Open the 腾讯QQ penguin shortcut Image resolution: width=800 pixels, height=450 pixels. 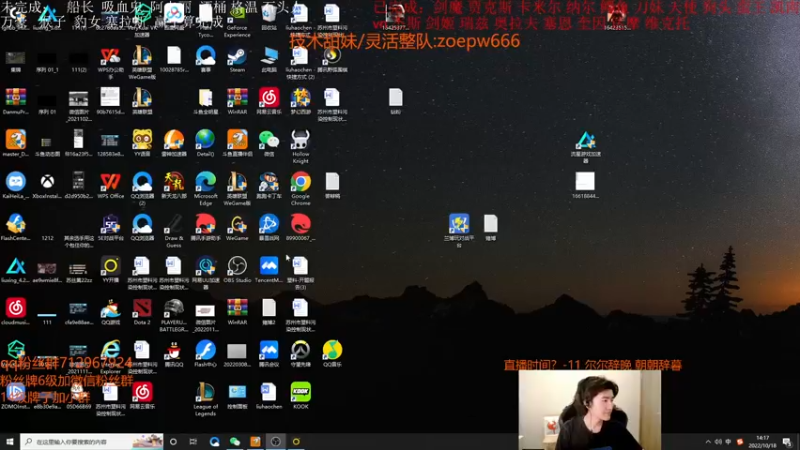click(x=174, y=355)
